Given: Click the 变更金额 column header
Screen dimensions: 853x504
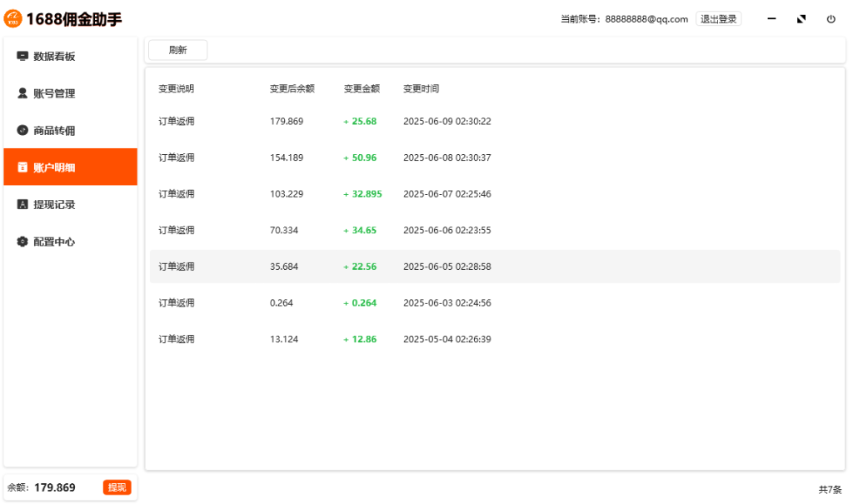Looking at the screenshot, I should tap(362, 88).
